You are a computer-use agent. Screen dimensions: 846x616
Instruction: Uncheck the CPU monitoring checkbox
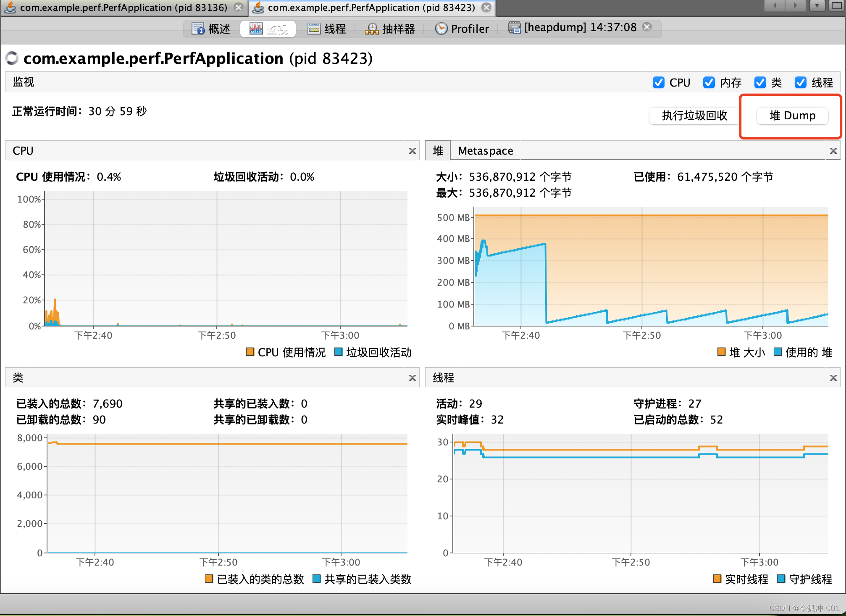click(658, 82)
